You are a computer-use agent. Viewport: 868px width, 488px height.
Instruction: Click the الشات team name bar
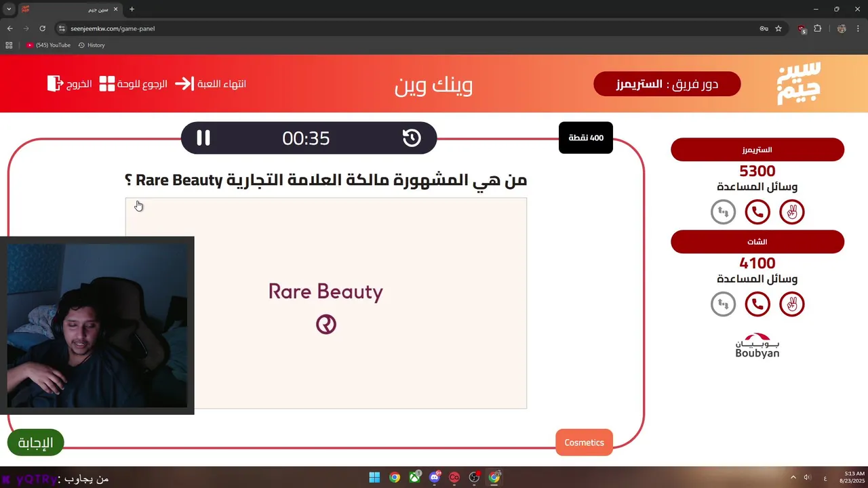click(757, 242)
